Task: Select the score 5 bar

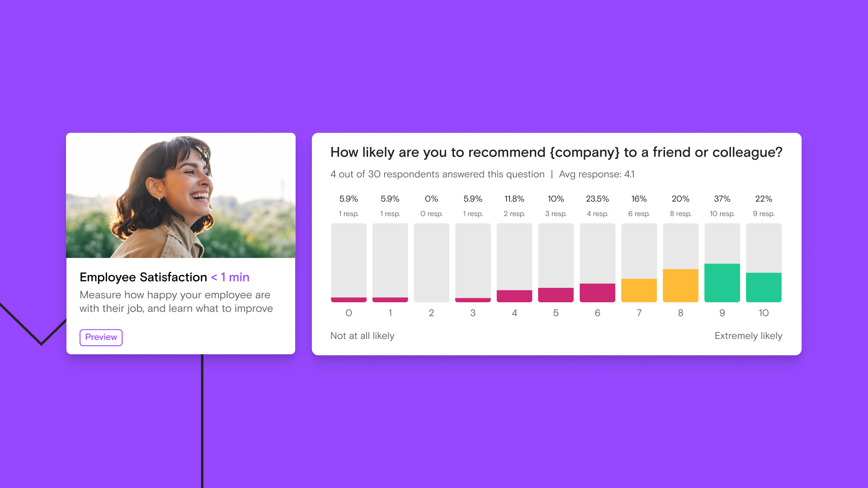Action: (556, 295)
